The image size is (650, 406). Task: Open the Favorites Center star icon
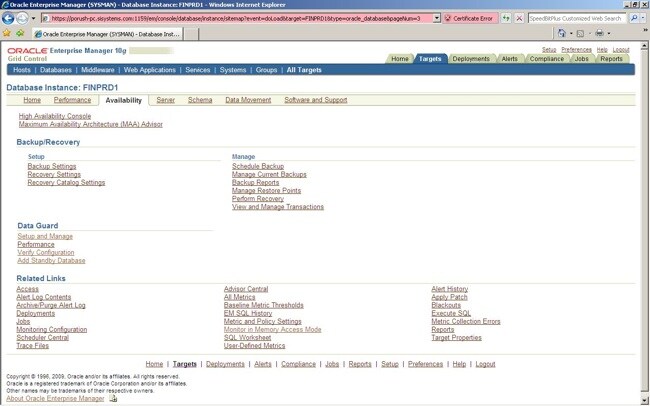point(7,33)
